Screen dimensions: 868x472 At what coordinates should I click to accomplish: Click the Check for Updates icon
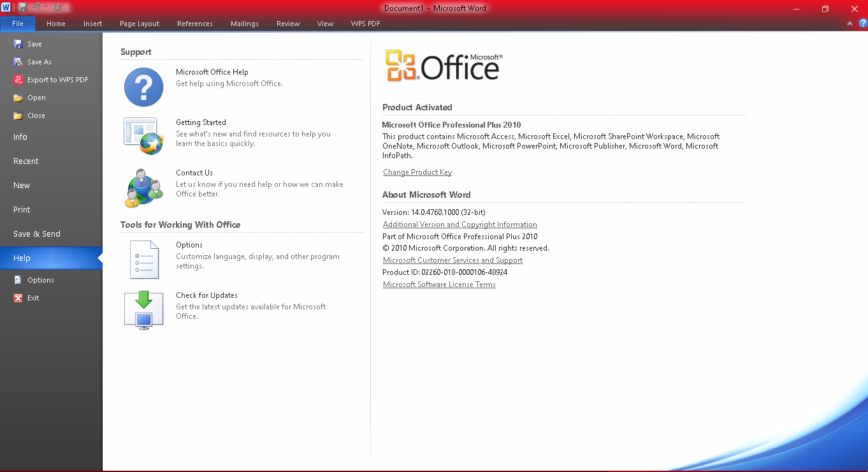pos(143,310)
